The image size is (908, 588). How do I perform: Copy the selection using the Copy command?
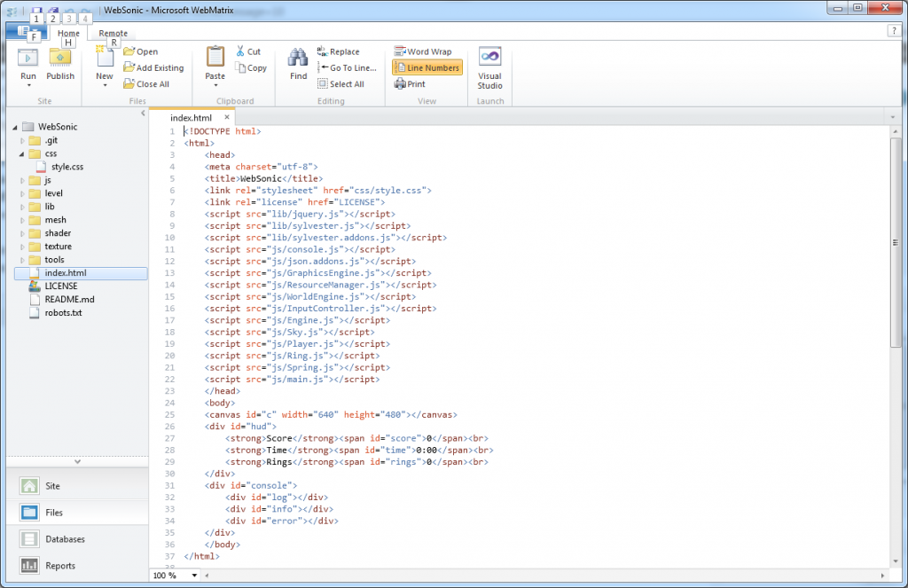251,67
